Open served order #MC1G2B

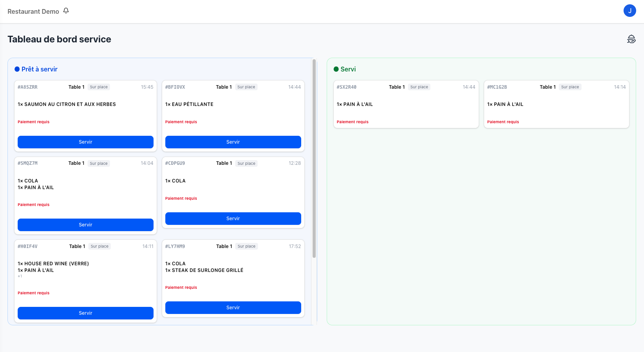[x=556, y=104]
